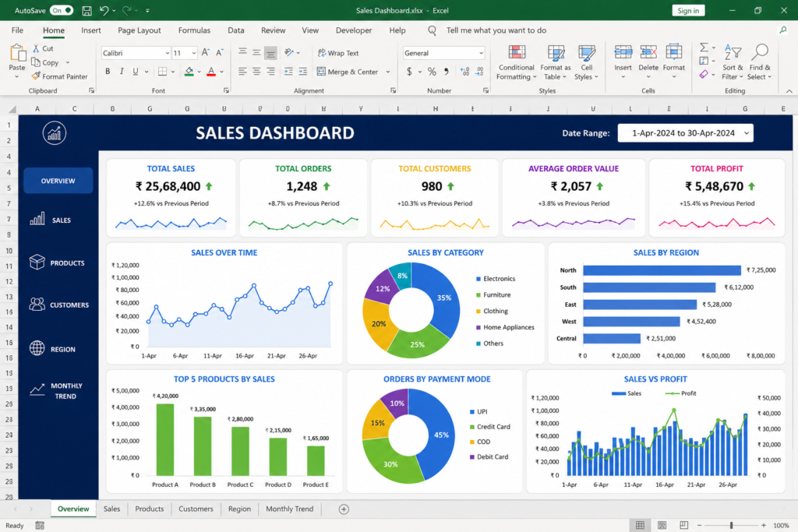Open the Monthly Trend sheet tab
This screenshot has width=798, height=532.
point(290,509)
